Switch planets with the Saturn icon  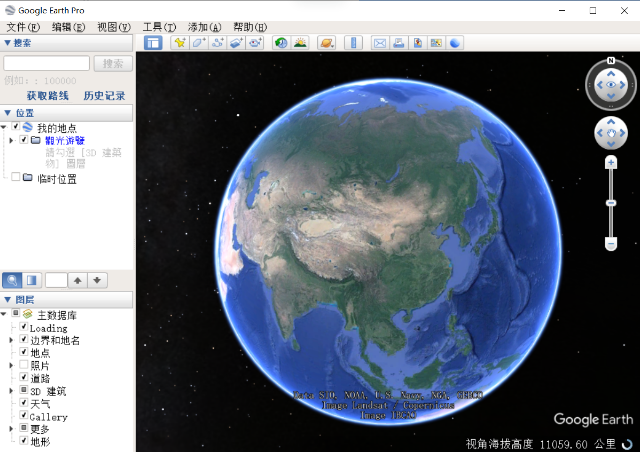[x=327, y=43]
